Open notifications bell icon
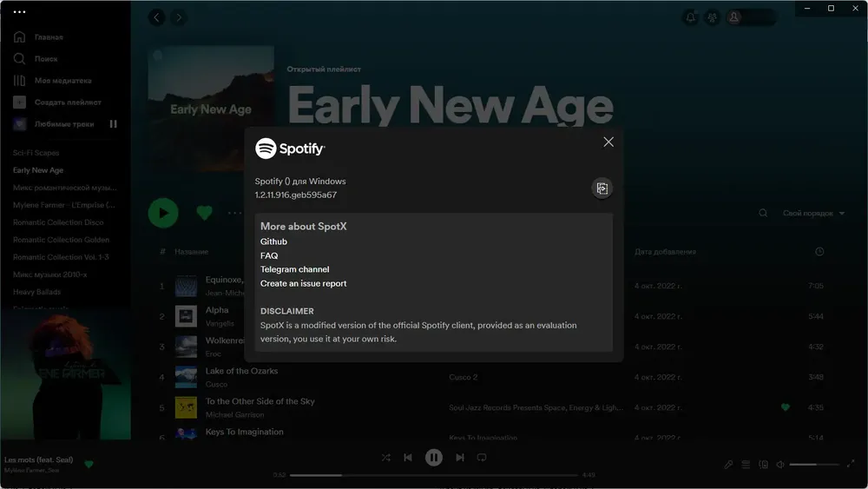The image size is (868, 489). (690, 17)
